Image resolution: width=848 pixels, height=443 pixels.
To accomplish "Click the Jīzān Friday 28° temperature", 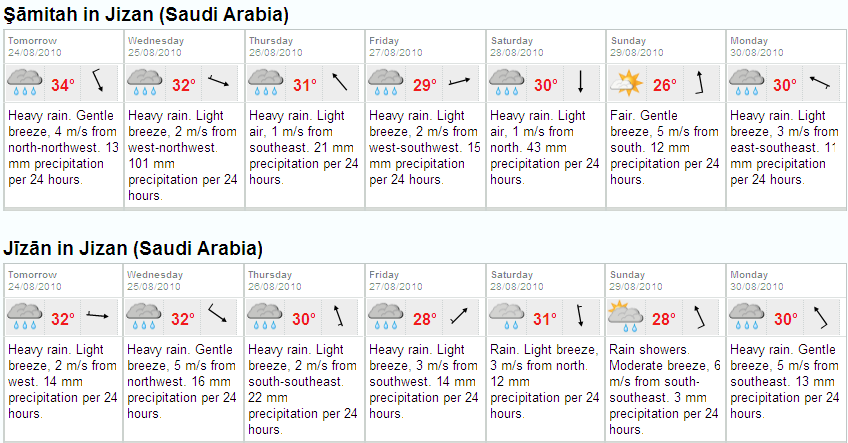I will pos(425,319).
